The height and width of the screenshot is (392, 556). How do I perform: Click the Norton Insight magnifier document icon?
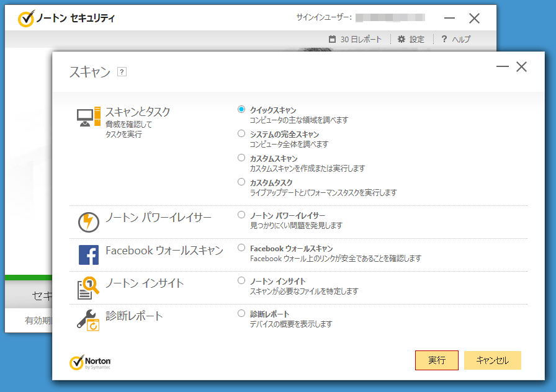[88, 288]
